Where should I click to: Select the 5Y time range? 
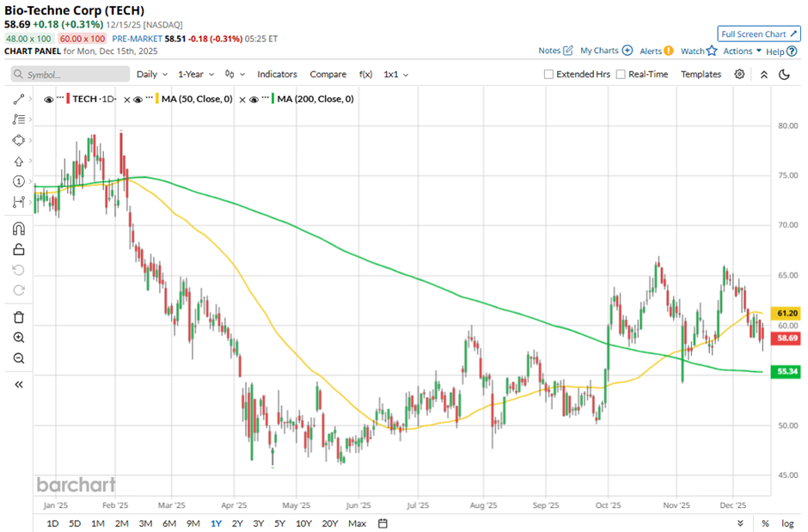[x=279, y=523]
